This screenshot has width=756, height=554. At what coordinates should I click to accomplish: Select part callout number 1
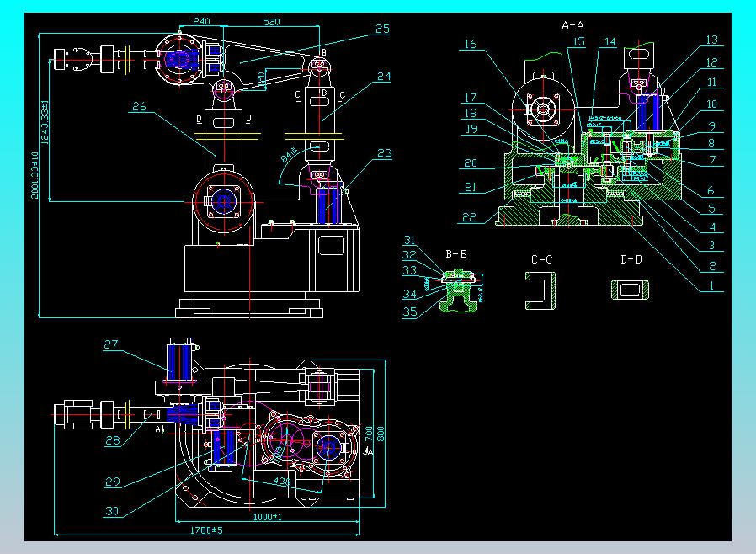click(711, 286)
